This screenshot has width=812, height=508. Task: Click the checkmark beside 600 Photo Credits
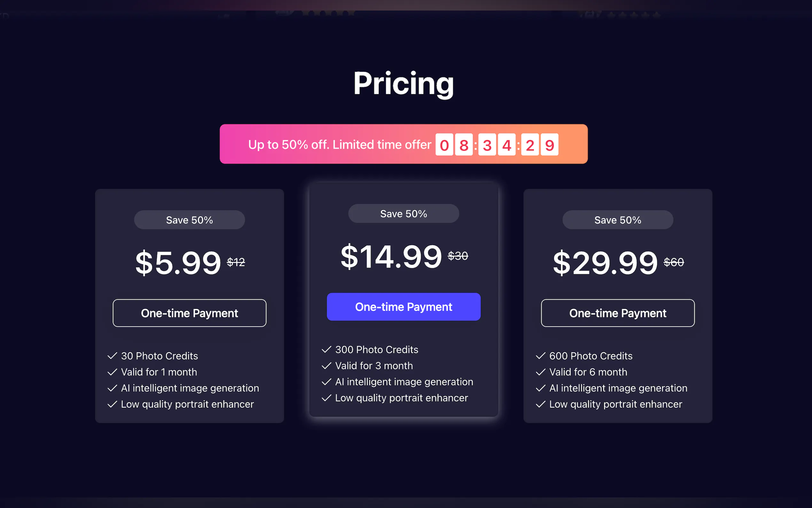point(541,356)
